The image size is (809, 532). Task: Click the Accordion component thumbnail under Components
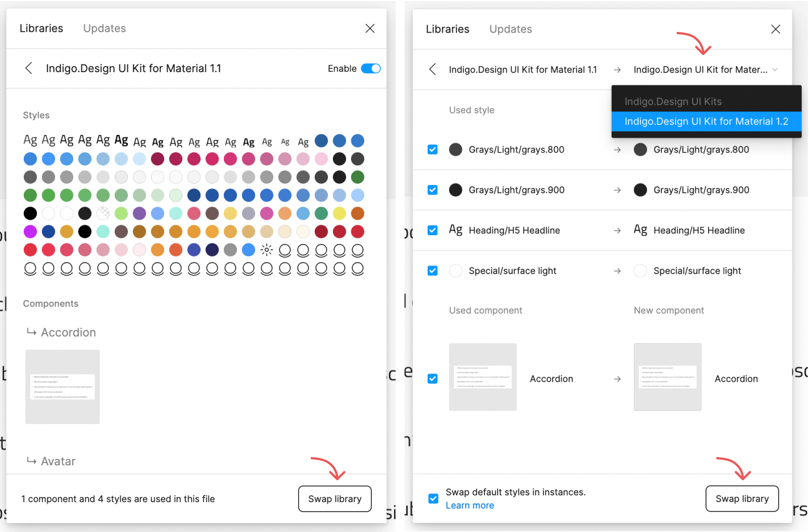(x=62, y=387)
